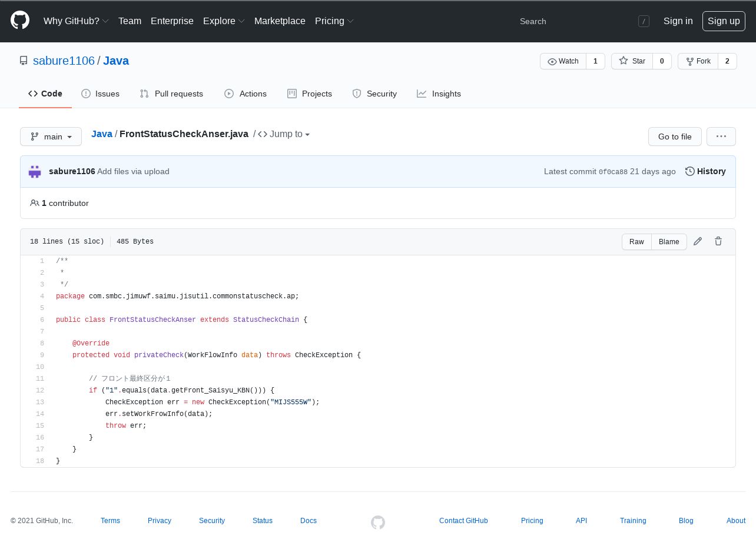Open the Blog footer link

click(686, 521)
